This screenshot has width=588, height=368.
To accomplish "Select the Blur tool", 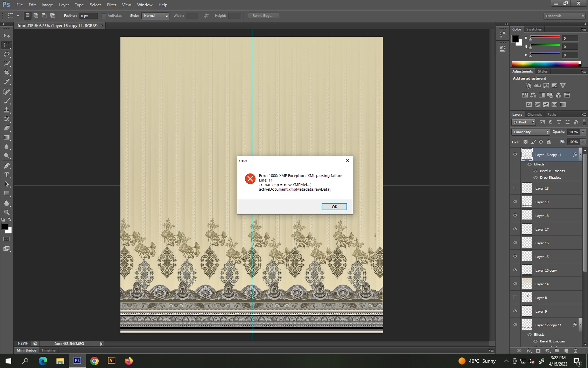I will [x=7, y=146].
